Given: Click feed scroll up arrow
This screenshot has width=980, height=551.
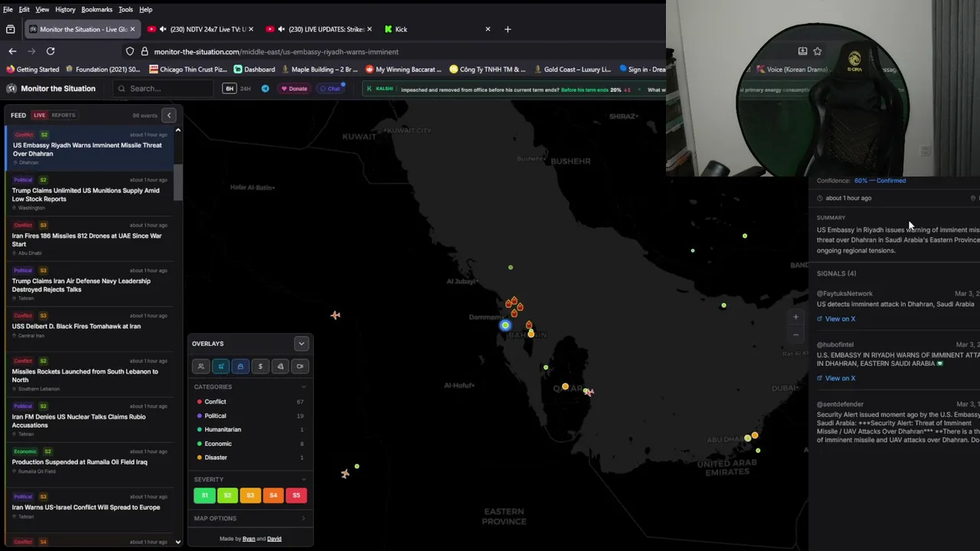Looking at the screenshot, I should tap(178, 130).
